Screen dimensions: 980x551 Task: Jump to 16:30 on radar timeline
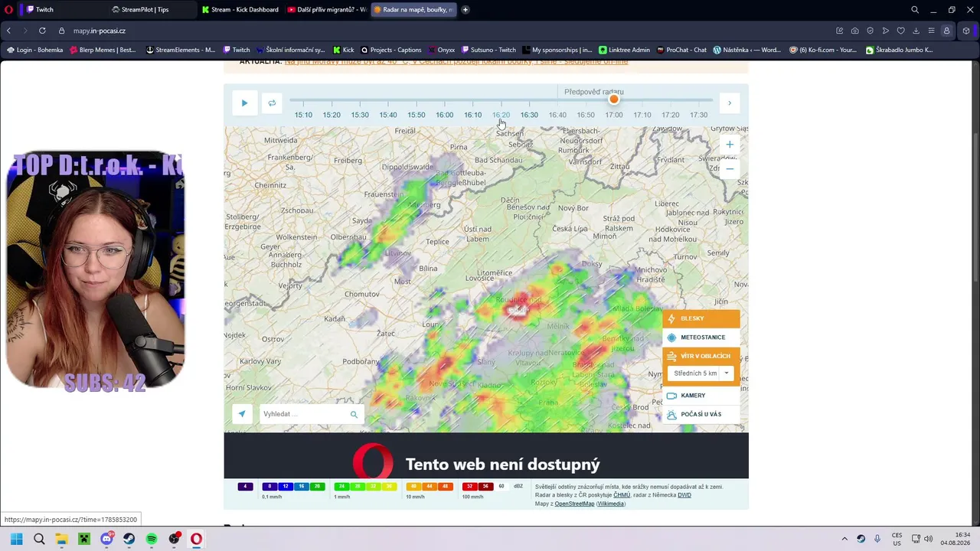coord(529,115)
